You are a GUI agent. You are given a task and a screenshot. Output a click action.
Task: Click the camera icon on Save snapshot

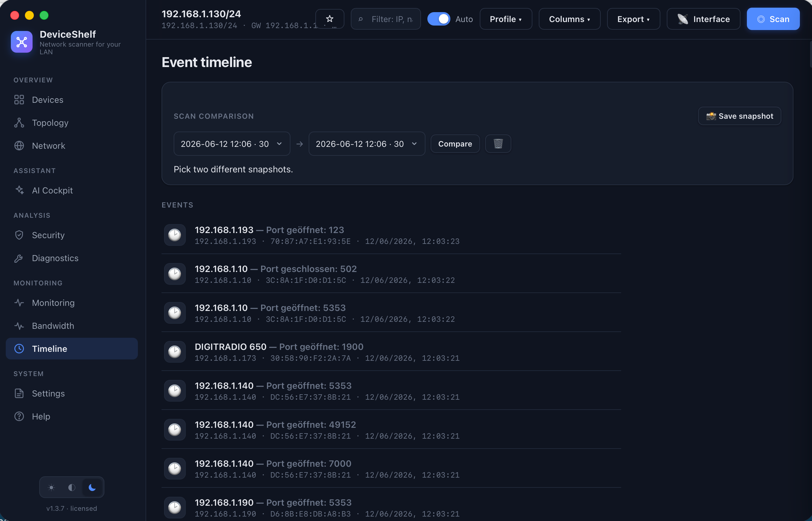click(711, 116)
